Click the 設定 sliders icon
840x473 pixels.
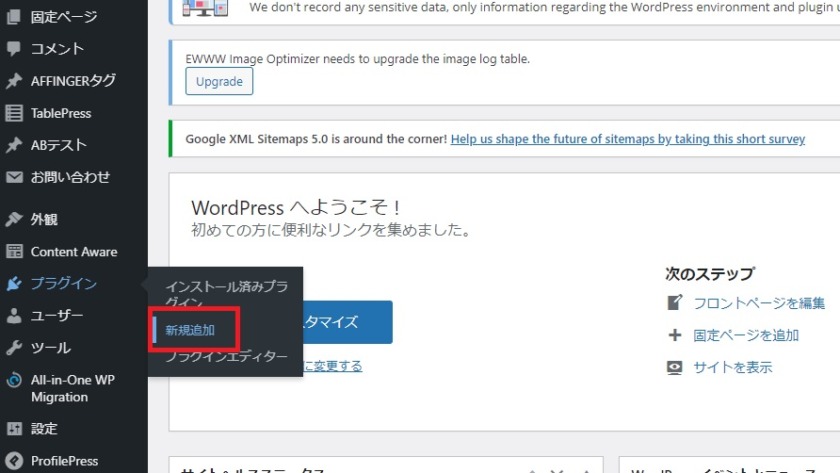14,429
